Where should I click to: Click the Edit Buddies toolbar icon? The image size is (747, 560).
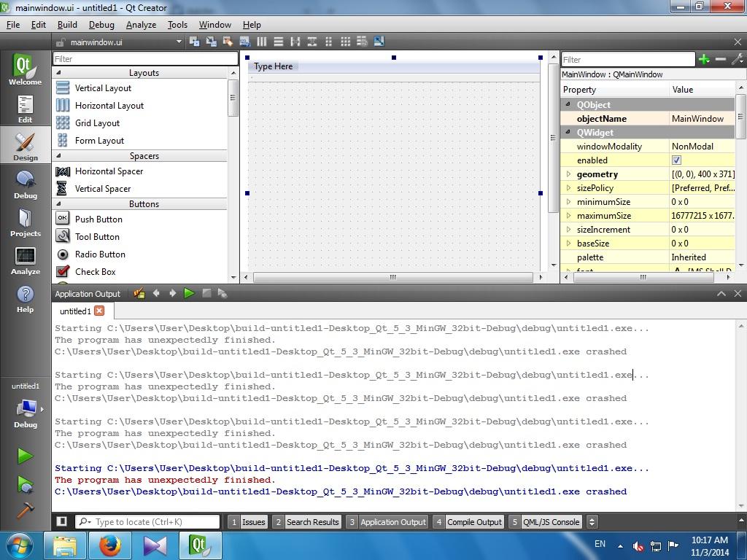228,42
